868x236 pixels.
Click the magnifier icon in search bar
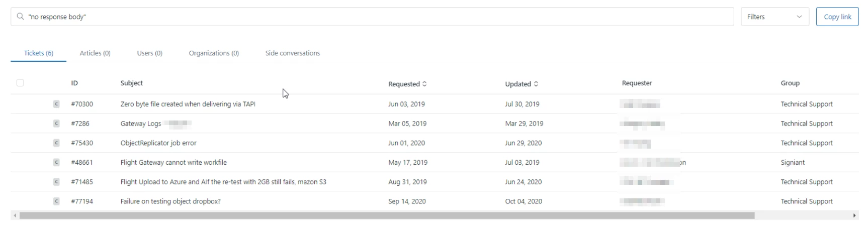tap(20, 17)
